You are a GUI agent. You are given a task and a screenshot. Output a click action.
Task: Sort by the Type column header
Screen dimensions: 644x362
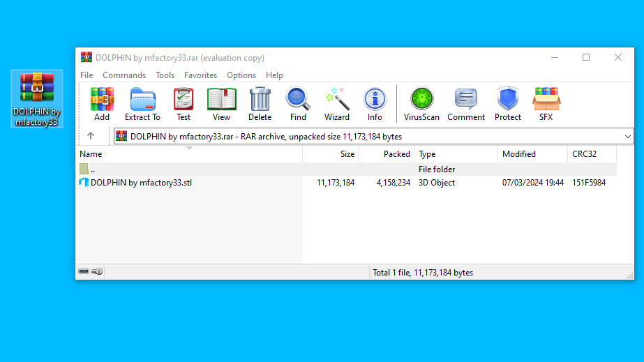(x=456, y=154)
